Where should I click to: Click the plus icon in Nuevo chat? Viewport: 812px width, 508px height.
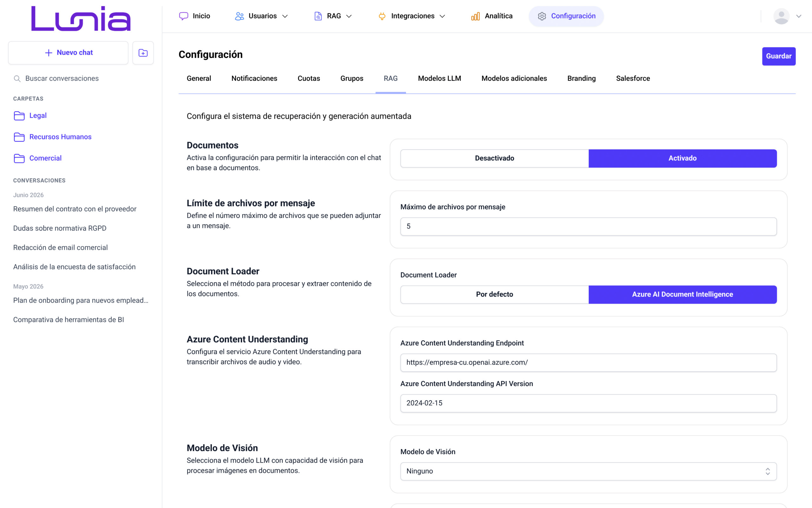[49, 53]
